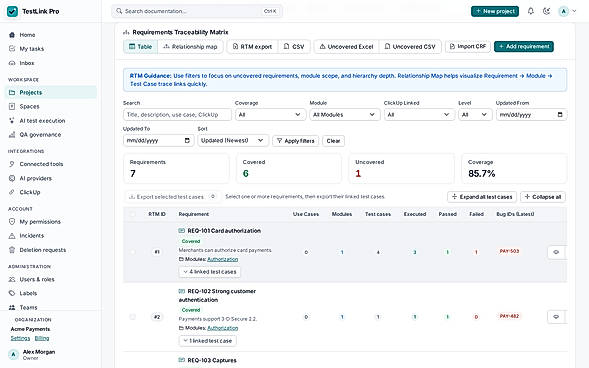
Task: Click the TestLink Pro logo icon
Action: 12,11
